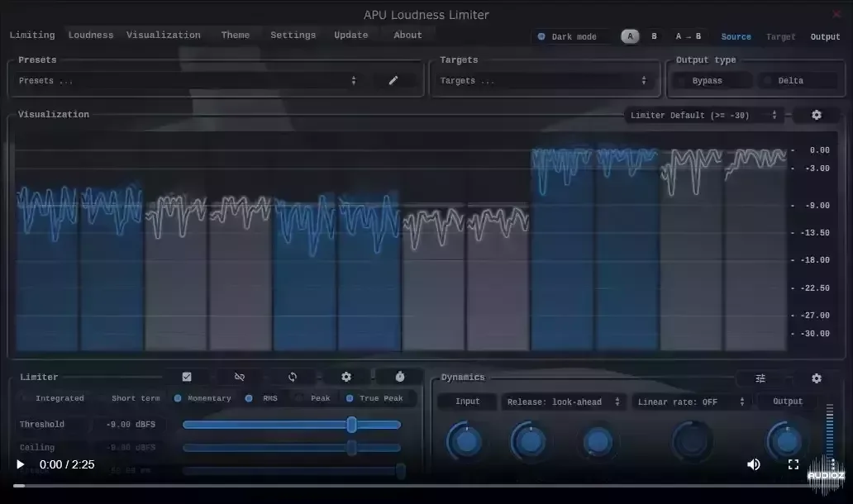Image resolution: width=853 pixels, height=504 pixels.
Task: Open the Settings menu
Action: pos(293,35)
